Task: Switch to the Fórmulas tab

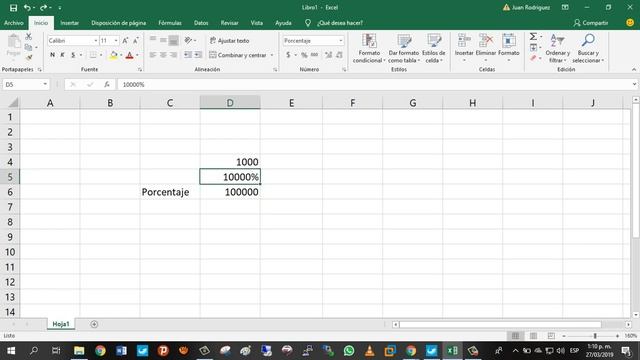Action: pyautogui.click(x=170, y=23)
